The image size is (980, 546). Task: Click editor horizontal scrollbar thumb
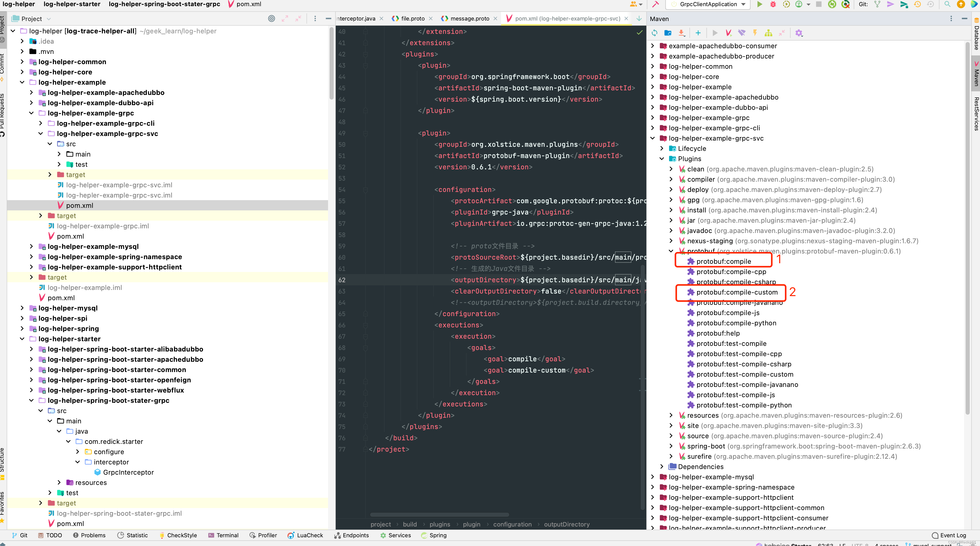(x=439, y=515)
